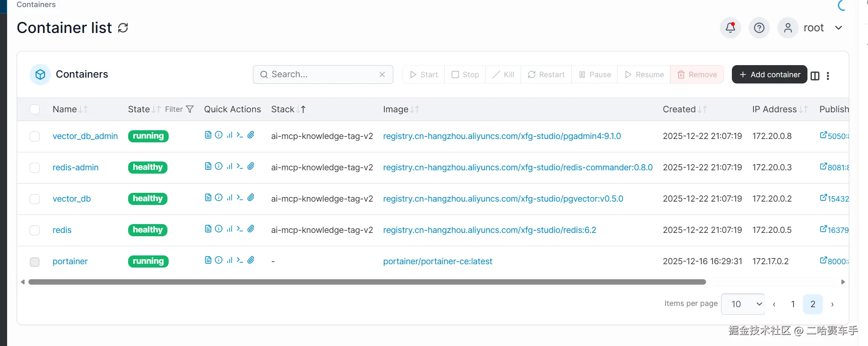Open the table column settings icon

pos(815,76)
